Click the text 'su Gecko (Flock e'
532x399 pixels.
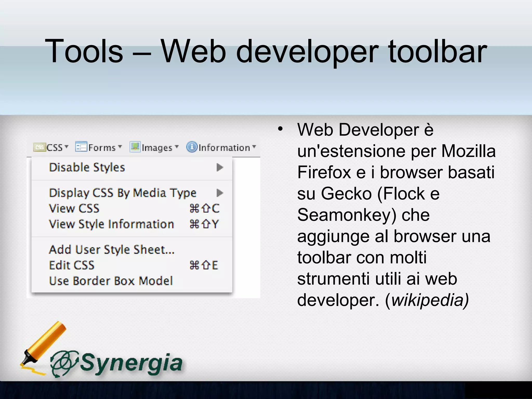(x=368, y=194)
